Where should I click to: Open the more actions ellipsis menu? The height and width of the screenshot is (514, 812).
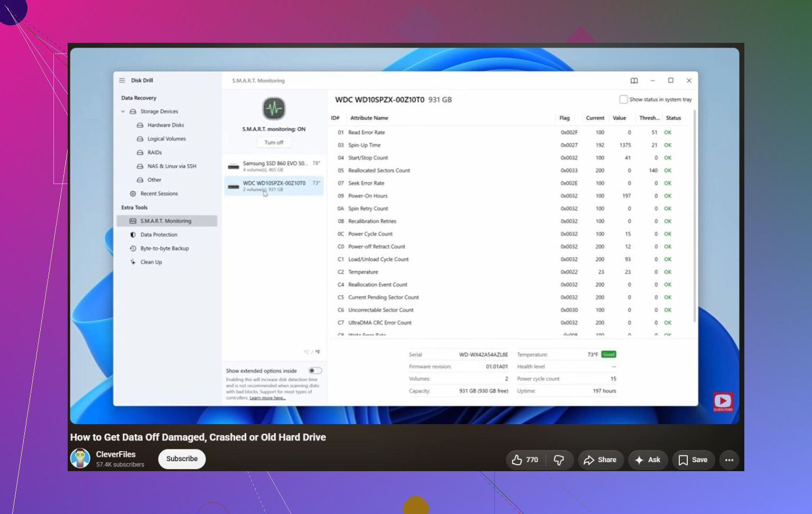(x=729, y=460)
